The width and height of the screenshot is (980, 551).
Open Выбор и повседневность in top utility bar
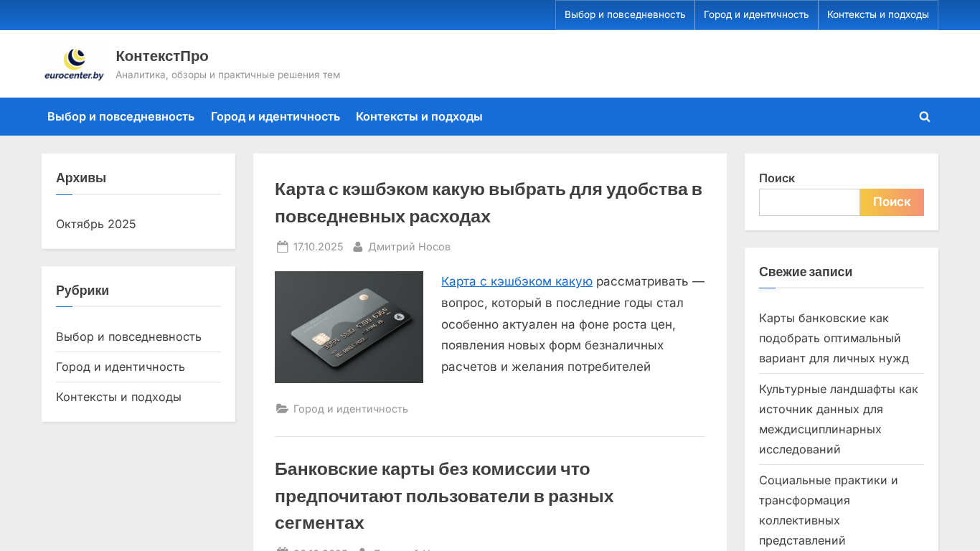[625, 15]
